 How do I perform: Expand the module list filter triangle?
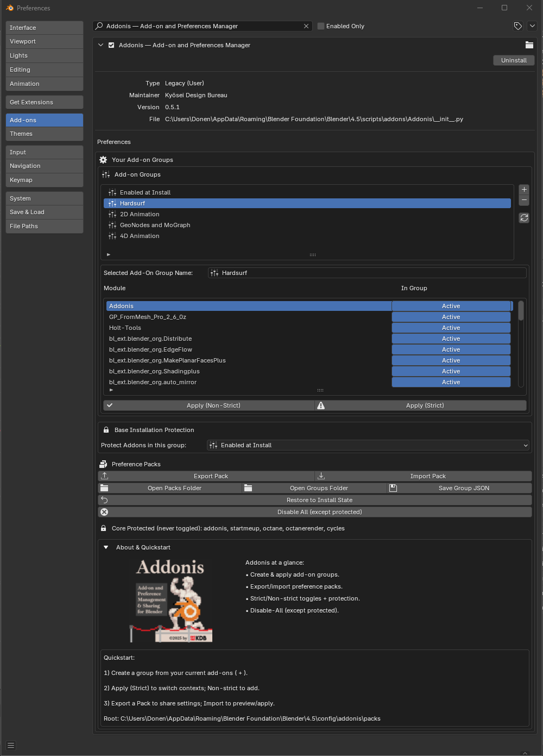111,390
